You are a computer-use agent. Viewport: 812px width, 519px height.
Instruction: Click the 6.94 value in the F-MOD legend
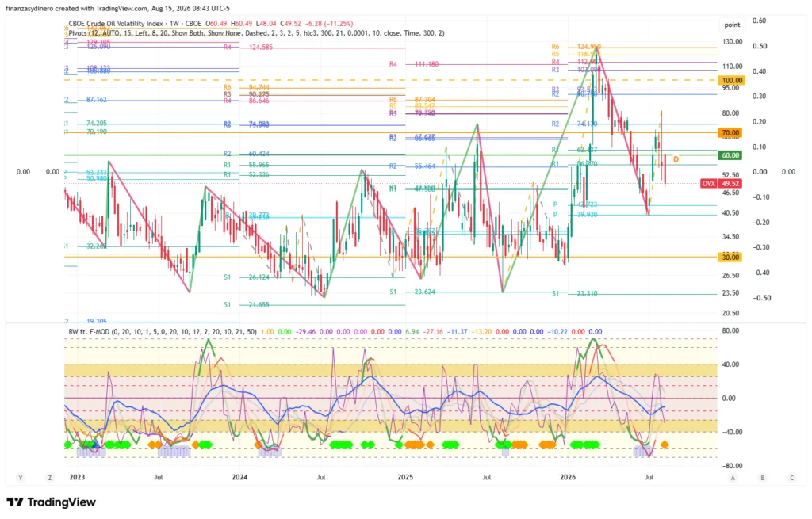tap(412, 332)
